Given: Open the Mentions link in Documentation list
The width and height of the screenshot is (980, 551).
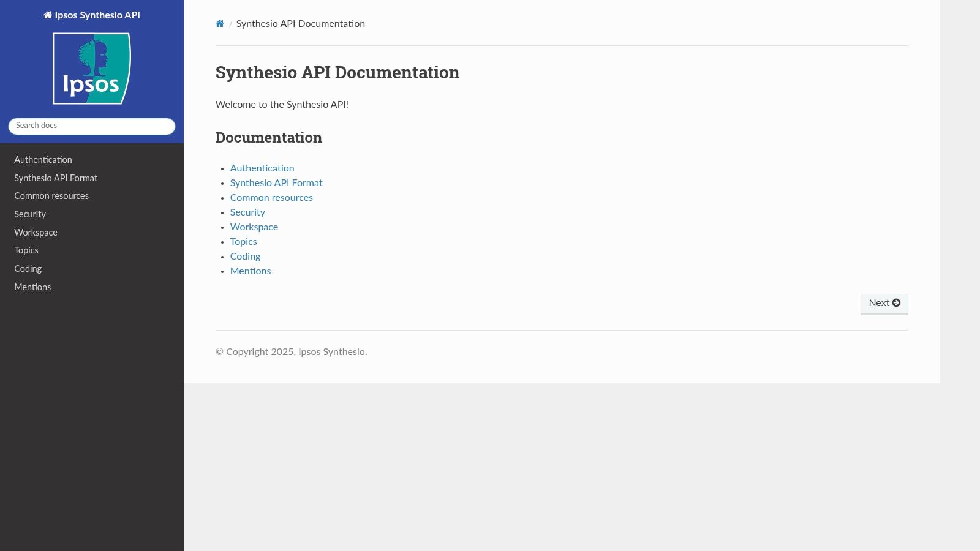Looking at the screenshot, I should point(251,271).
